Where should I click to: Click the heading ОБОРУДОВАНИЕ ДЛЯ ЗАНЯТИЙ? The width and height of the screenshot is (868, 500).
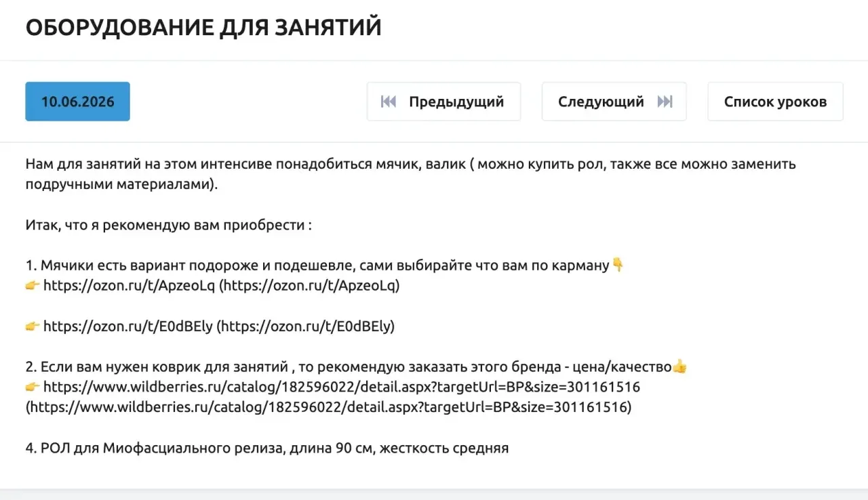(203, 27)
